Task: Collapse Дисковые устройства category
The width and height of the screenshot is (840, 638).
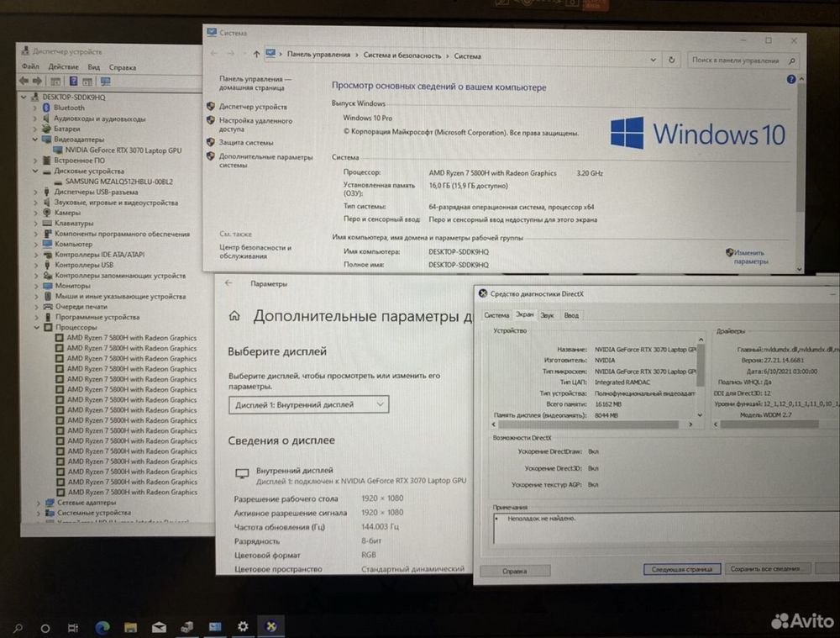Action: tap(35, 171)
